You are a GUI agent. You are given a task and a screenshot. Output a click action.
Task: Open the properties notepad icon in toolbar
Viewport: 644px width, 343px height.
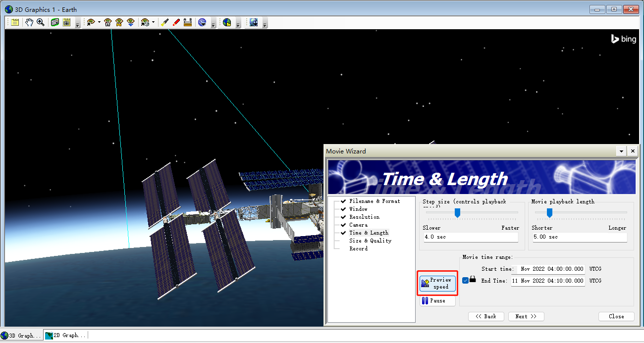click(x=15, y=22)
